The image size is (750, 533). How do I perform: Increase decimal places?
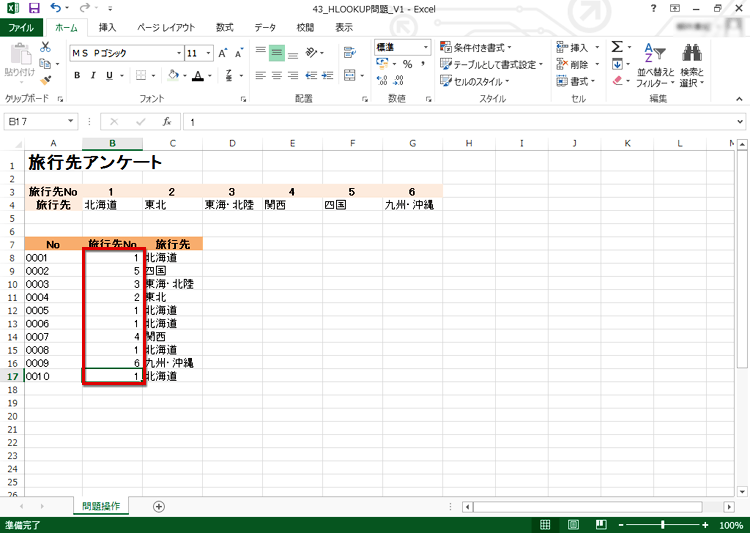pyautogui.click(x=382, y=81)
